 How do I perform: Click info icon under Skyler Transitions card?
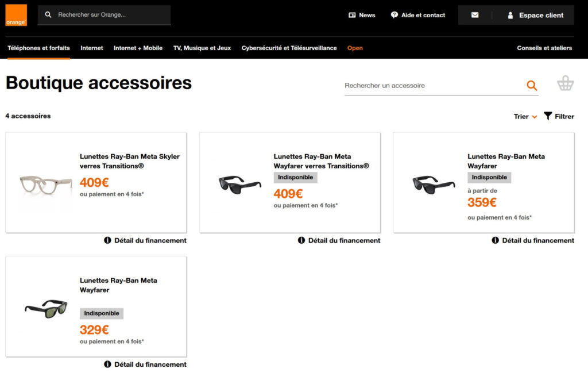pyautogui.click(x=107, y=240)
